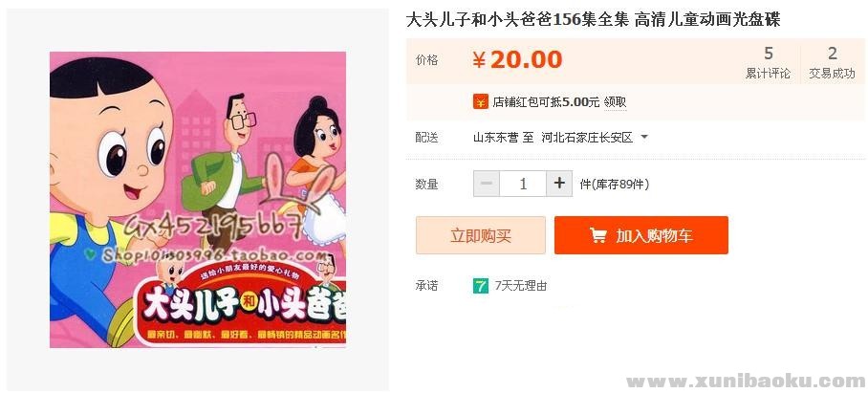Screen dimensions: 868x393
Task: Click the quantity input field
Action: point(523,184)
